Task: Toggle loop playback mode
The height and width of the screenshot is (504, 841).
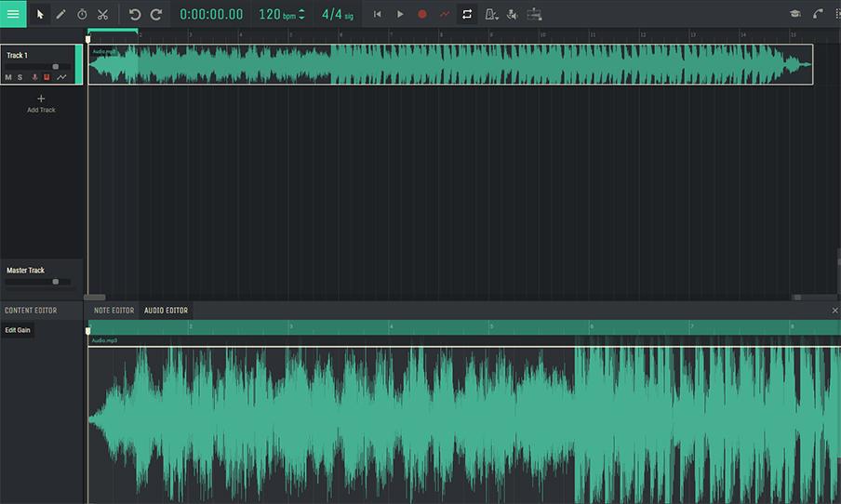Action: tap(467, 15)
